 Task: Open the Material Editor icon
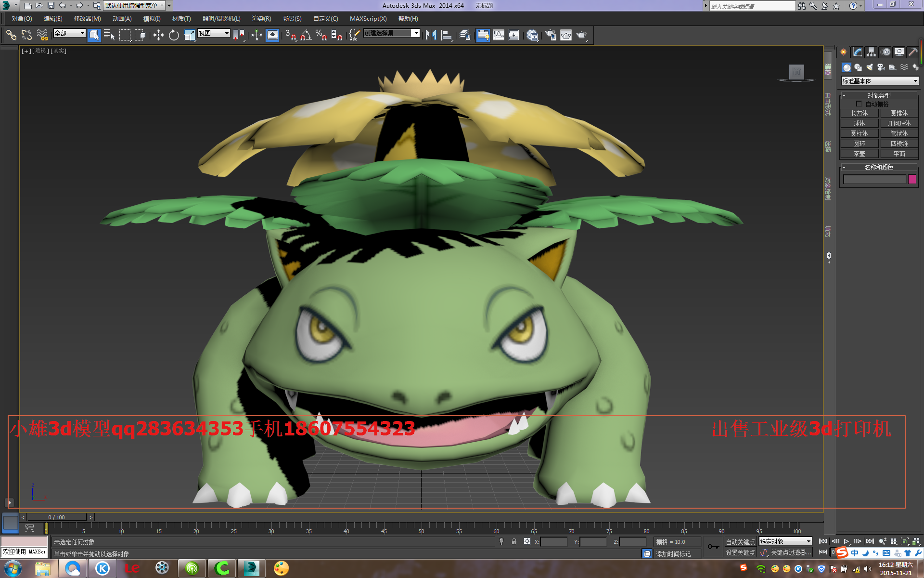532,35
